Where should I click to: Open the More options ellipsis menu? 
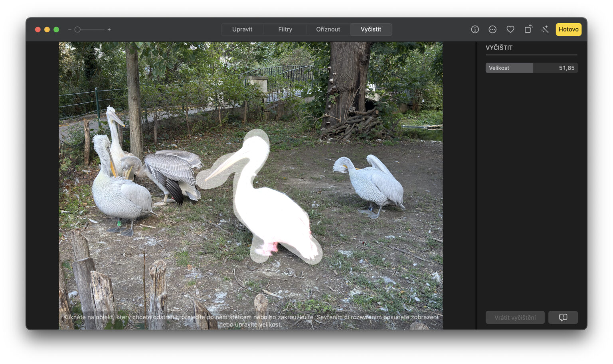click(492, 29)
